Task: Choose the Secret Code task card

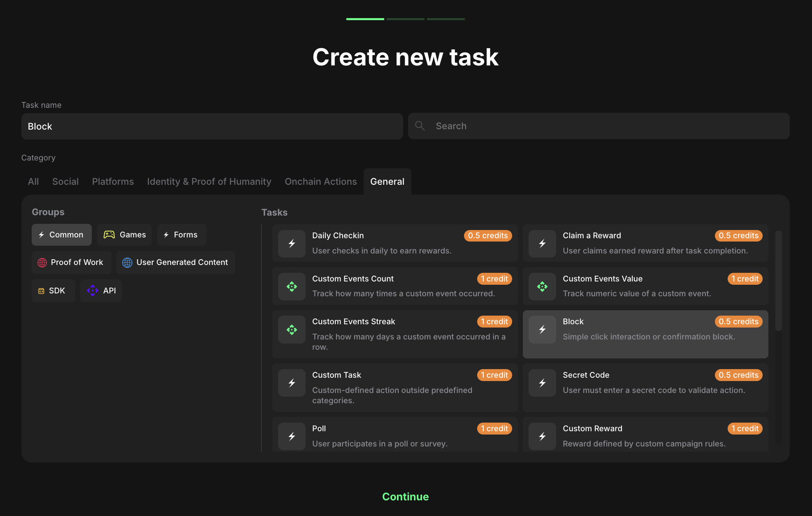Action: (x=645, y=387)
